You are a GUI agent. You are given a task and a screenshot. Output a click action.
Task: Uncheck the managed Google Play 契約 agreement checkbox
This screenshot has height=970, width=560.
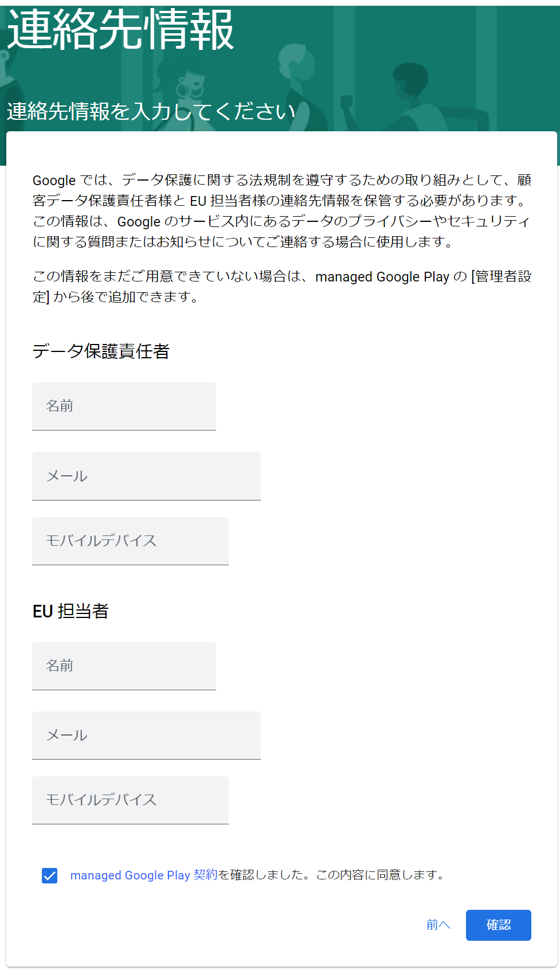[50, 875]
